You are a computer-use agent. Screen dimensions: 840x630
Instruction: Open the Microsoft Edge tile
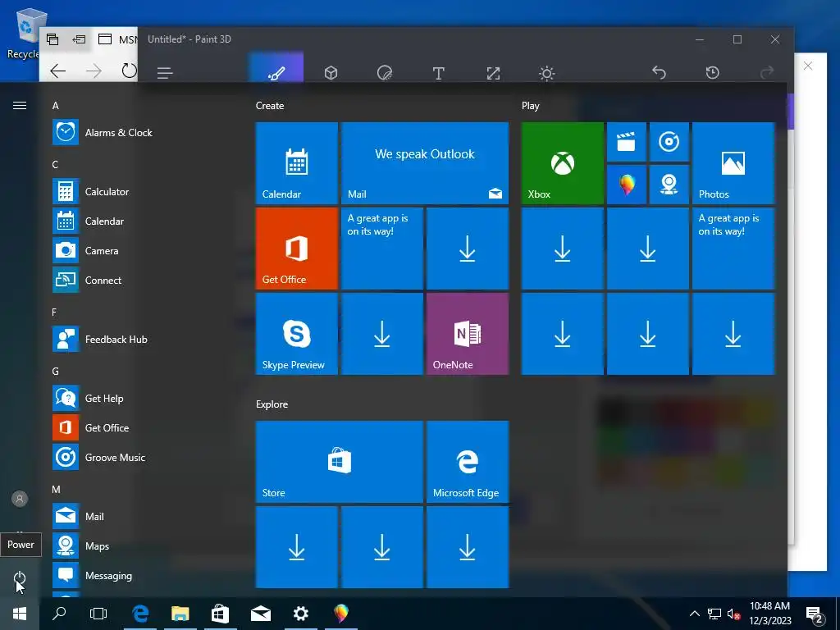tap(467, 462)
